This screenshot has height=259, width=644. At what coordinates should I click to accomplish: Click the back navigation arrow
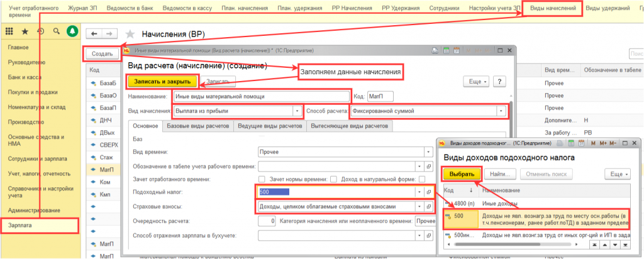94,33
